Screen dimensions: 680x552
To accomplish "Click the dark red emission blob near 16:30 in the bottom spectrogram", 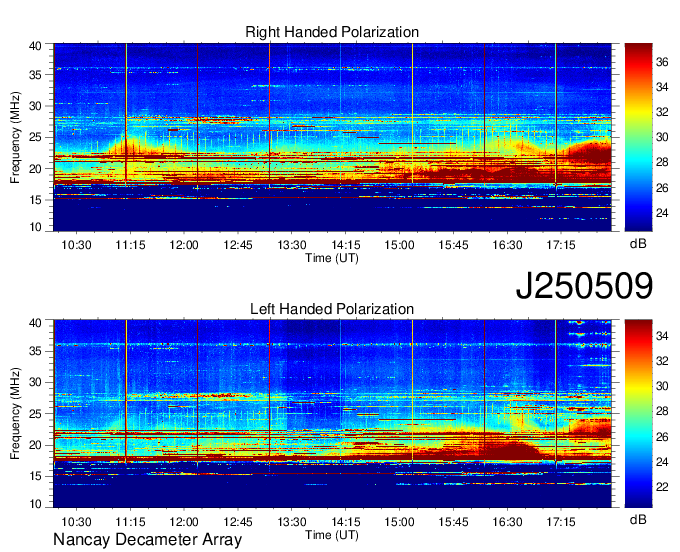I will pyautogui.click(x=512, y=451).
